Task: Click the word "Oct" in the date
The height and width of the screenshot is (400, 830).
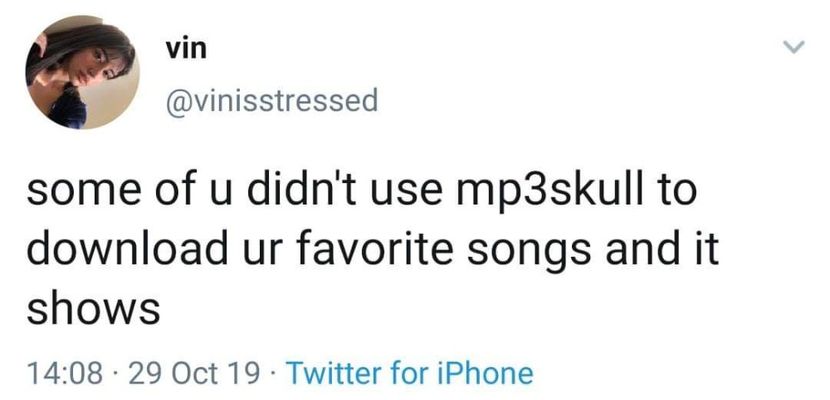Action: (x=190, y=374)
